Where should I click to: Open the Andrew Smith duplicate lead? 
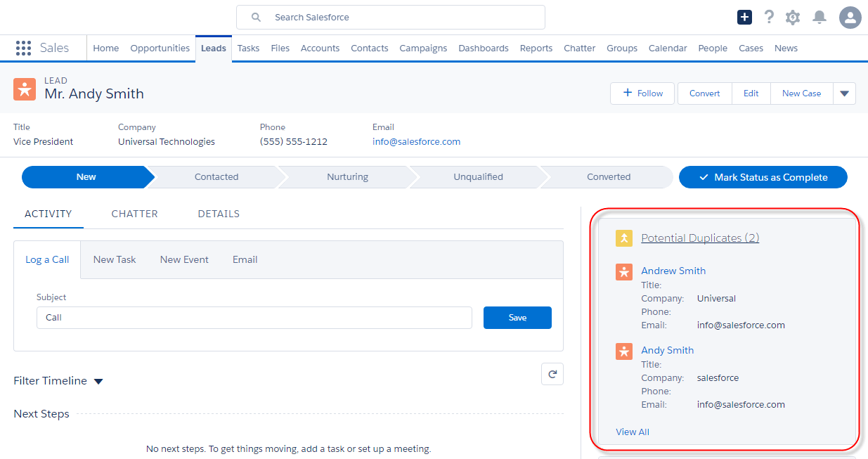pyautogui.click(x=673, y=271)
